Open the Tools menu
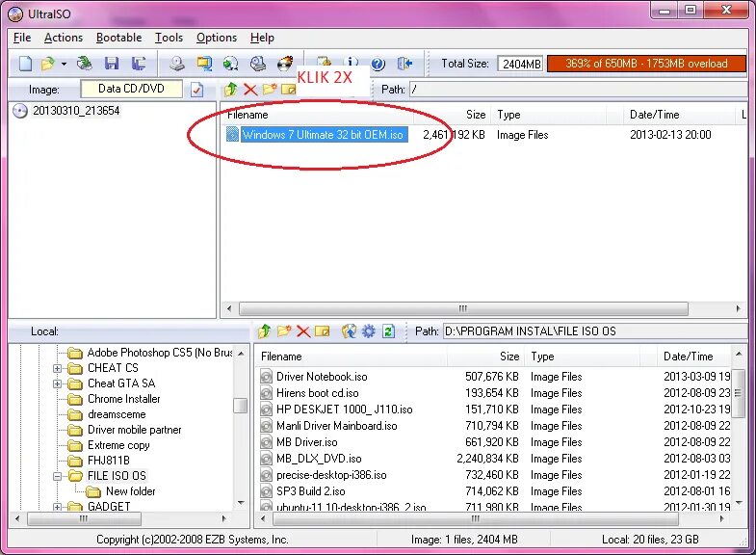Screen dimensions: 756x555 click(169, 38)
